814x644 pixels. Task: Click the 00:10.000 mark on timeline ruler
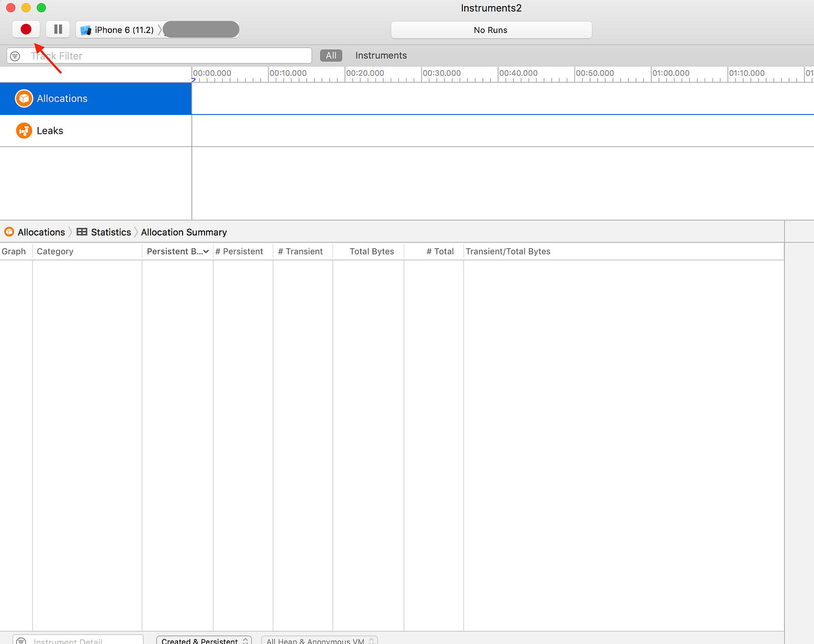click(288, 73)
